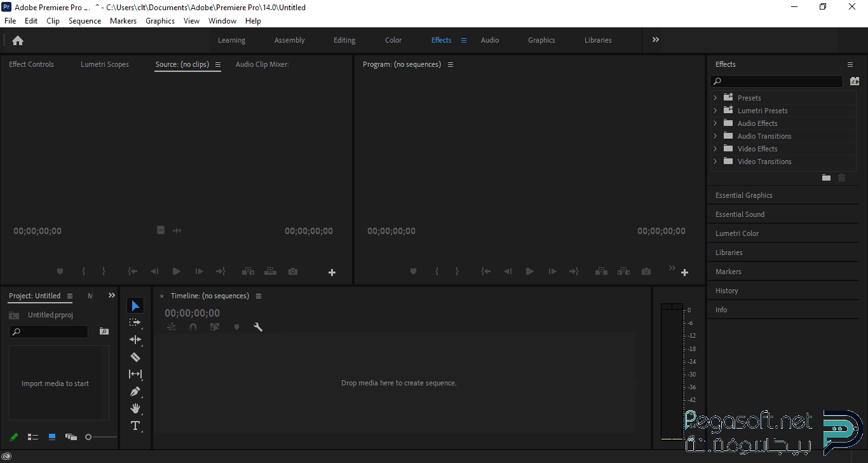
Task: Expand the Audio Transitions folder
Action: coord(715,136)
